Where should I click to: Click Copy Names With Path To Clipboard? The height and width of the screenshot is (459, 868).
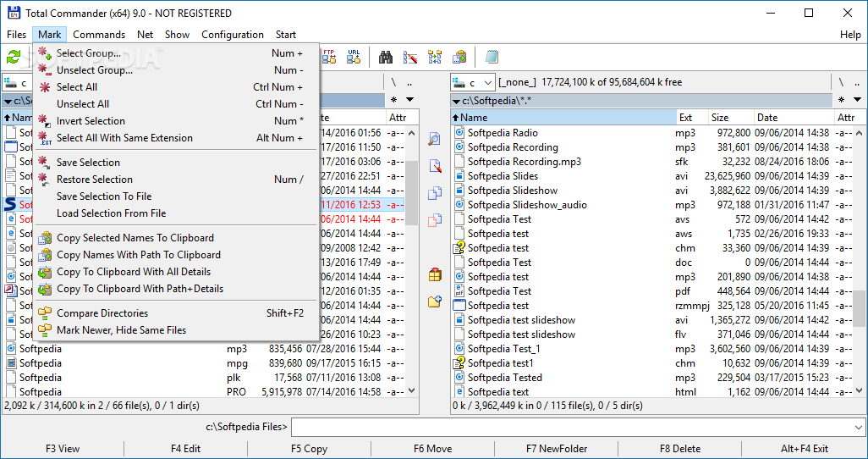click(x=176, y=255)
